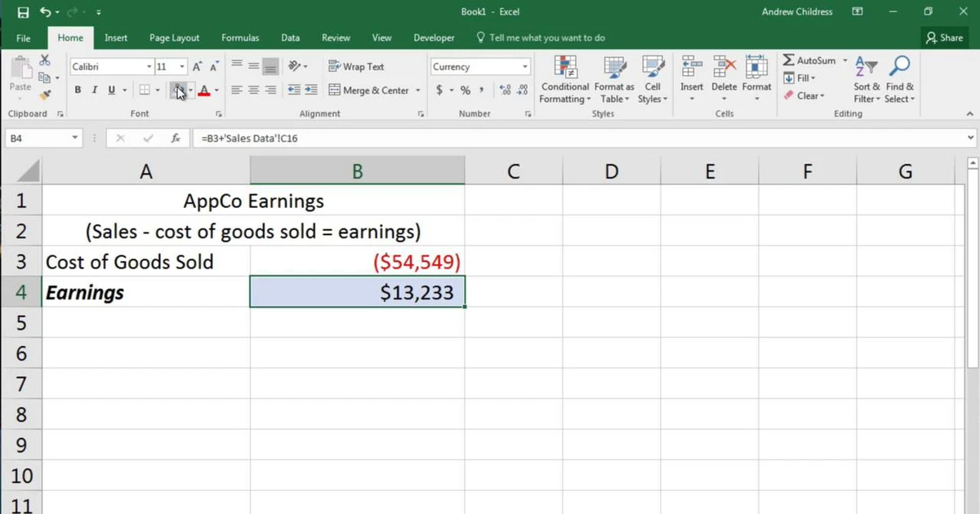Click the Insert Function fx icon
This screenshot has height=514, width=980.
(x=176, y=139)
